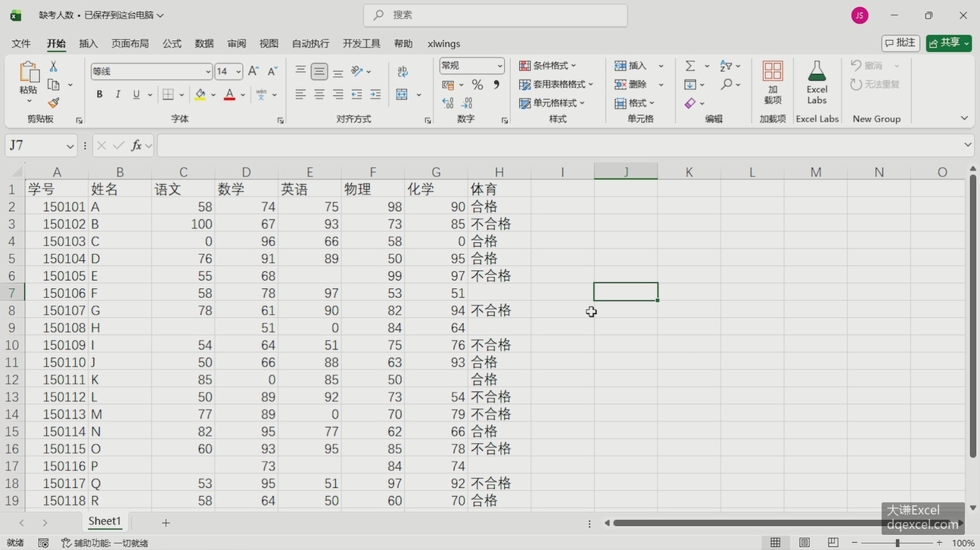Viewport: 980px width, 550px height.
Task: Click the Insert Function fx icon
Action: [137, 145]
